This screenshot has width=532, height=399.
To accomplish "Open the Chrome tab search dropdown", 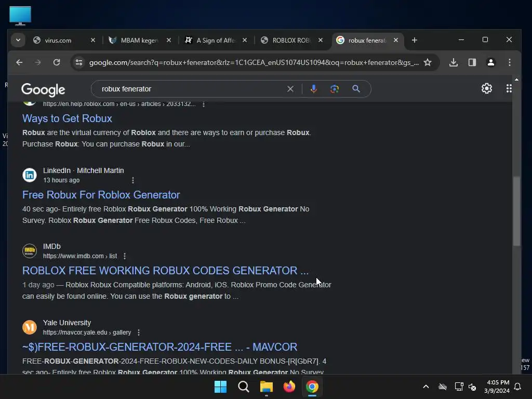I will (18, 40).
